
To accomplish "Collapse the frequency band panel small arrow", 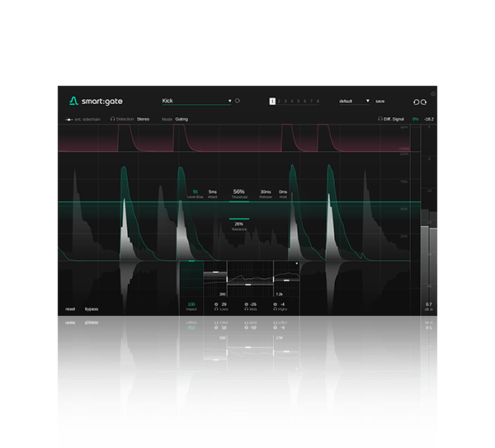I will click(297, 263).
